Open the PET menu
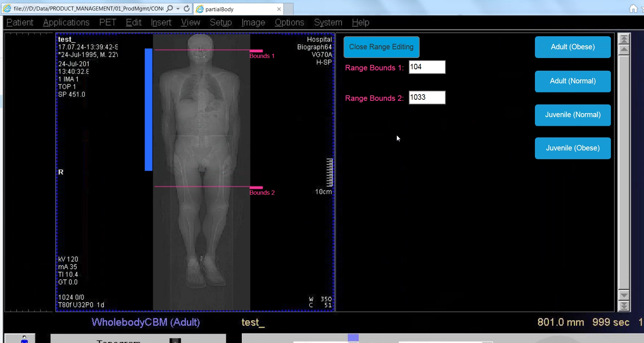The image size is (644, 343). (108, 22)
